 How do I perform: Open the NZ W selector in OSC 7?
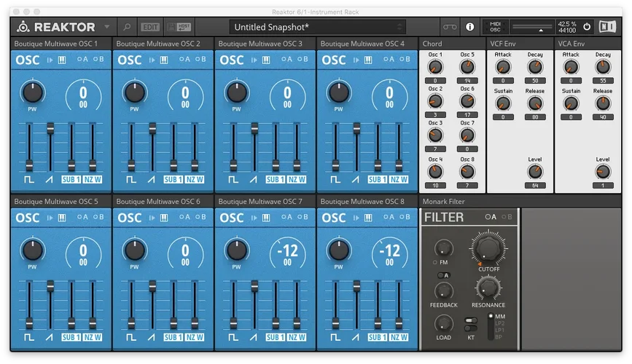click(x=297, y=337)
